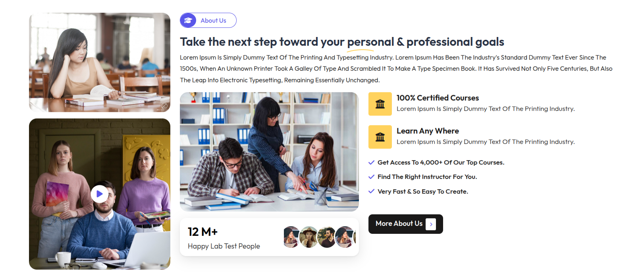Click the arrow icon in More About Us

tap(431, 224)
